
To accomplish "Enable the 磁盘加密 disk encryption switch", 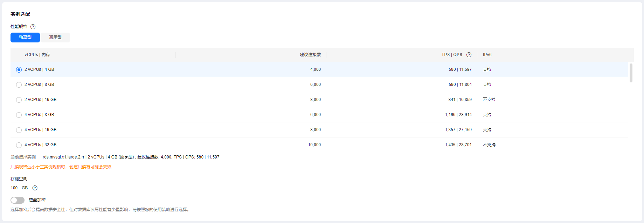I will click(x=18, y=200).
